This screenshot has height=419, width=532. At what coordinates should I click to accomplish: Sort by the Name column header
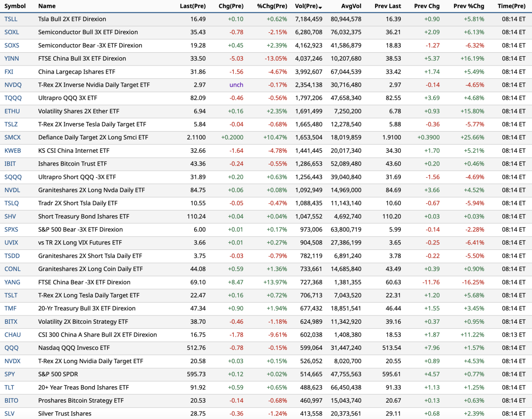click(47, 6)
